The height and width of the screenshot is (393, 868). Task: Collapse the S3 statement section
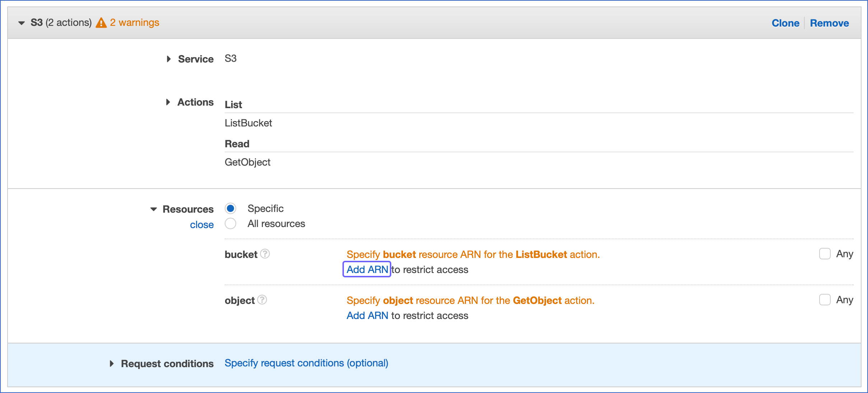pyautogui.click(x=21, y=23)
